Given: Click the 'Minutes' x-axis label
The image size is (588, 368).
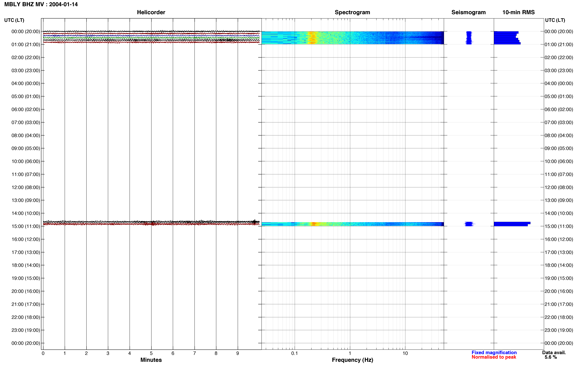Looking at the screenshot, I should click(151, 360).
